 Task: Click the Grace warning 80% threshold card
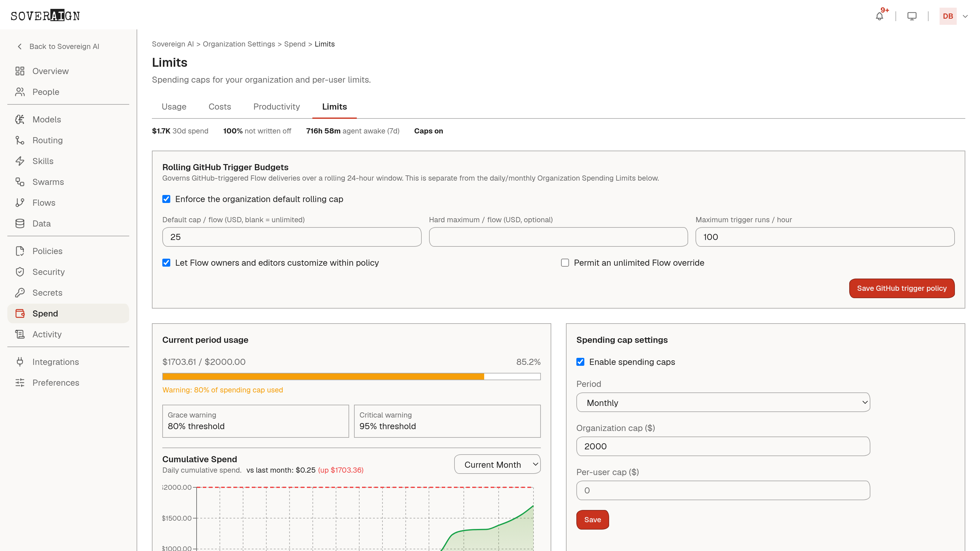255,421
